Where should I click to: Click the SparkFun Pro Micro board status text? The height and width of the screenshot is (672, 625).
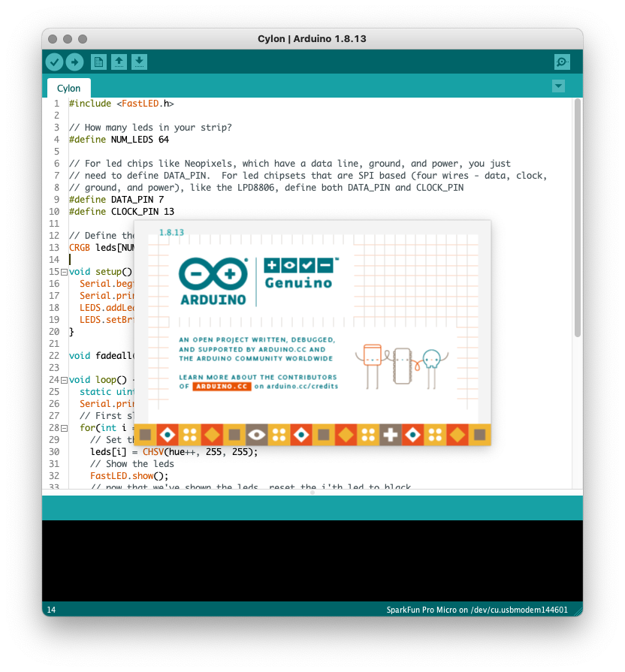pos(477,610)
